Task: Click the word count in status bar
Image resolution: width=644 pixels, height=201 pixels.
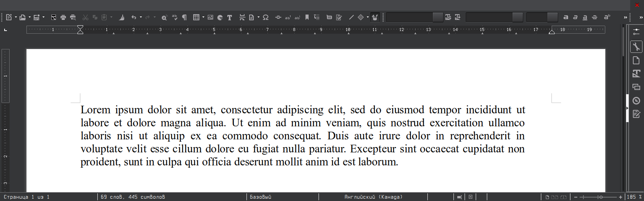Action: pyautogui.click(x=133, y=197)
